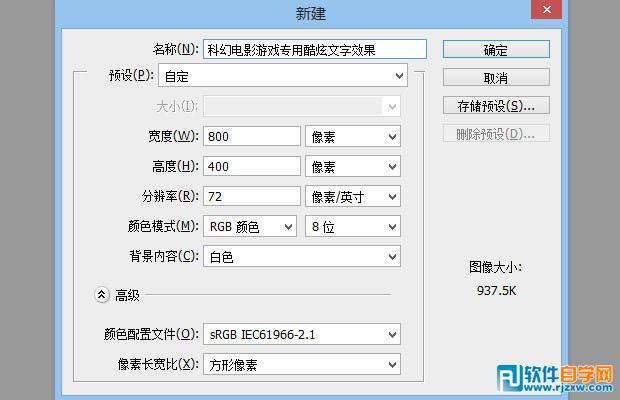Click the 宽度 value field showing 800
The width and height of the screenshot is (620, 400).
pos(252,136)
